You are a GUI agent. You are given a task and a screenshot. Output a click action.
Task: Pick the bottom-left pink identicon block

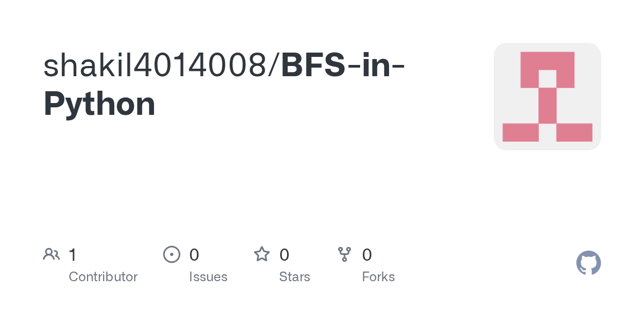521,133
